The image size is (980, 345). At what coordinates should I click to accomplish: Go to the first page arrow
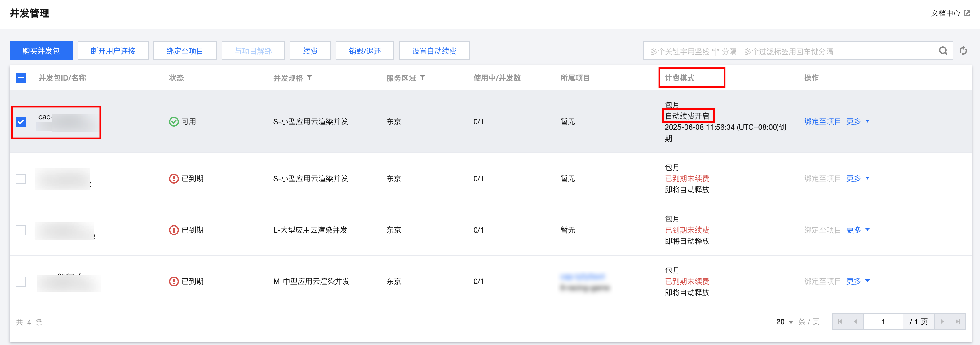(x=840, y=321)
